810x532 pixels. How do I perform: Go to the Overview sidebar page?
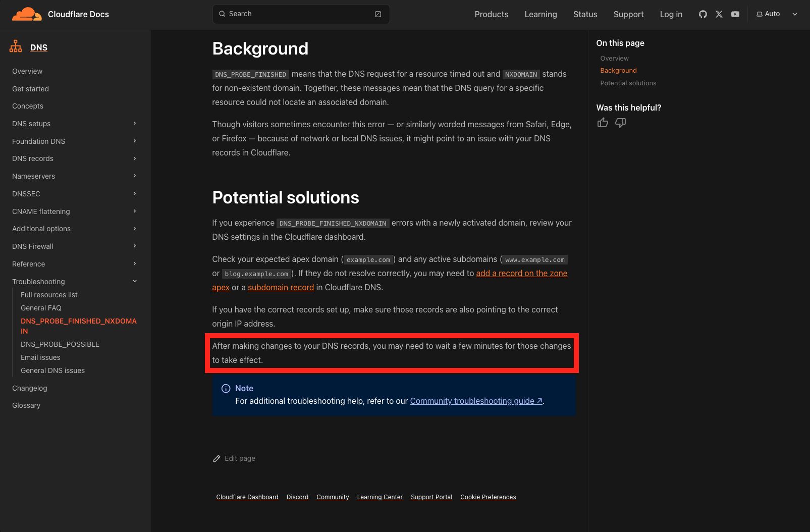click(27, 71)
